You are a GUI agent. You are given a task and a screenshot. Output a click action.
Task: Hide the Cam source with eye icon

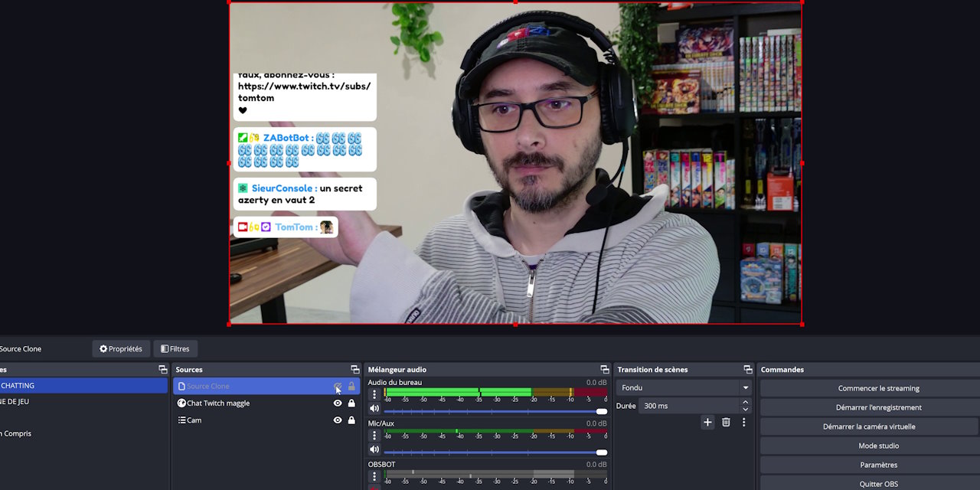point(338,420)
